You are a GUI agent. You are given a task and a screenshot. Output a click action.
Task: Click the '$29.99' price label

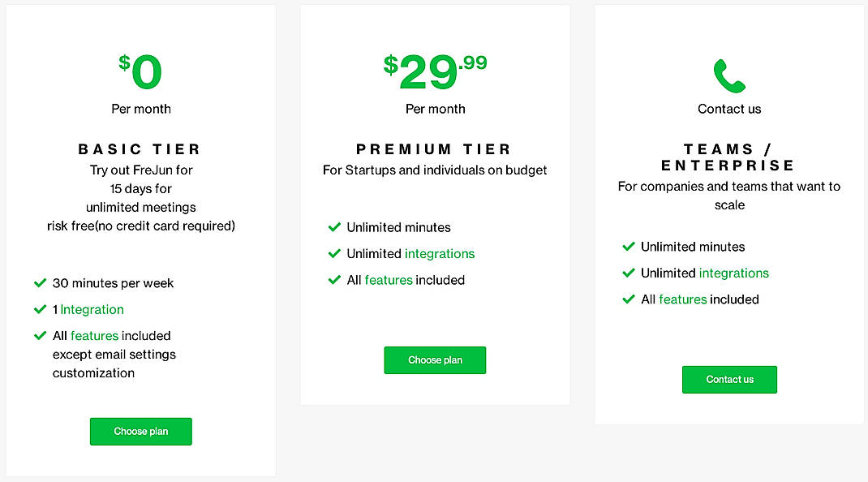pos(435,67)
